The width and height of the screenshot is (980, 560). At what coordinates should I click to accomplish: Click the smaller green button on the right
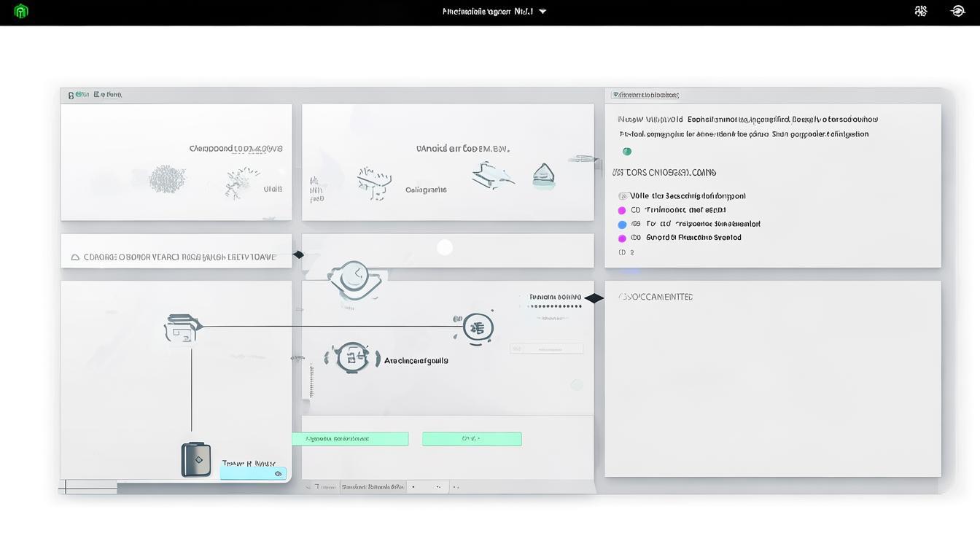(472, 439)
